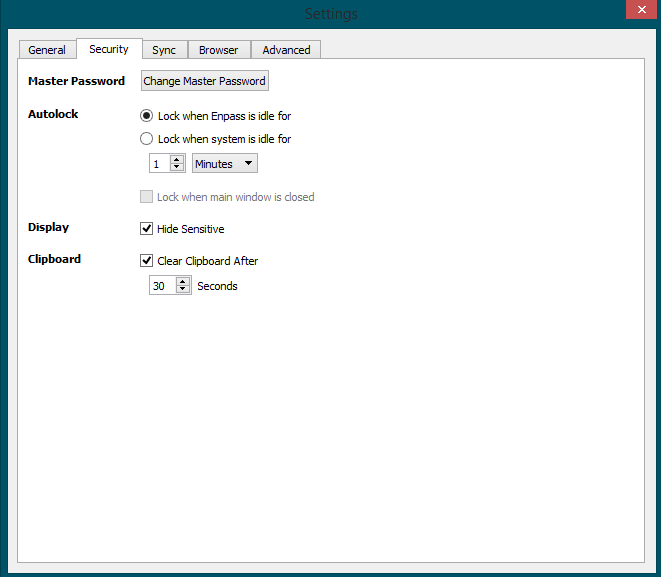Click the Display section label

click(x=48, y=227)
